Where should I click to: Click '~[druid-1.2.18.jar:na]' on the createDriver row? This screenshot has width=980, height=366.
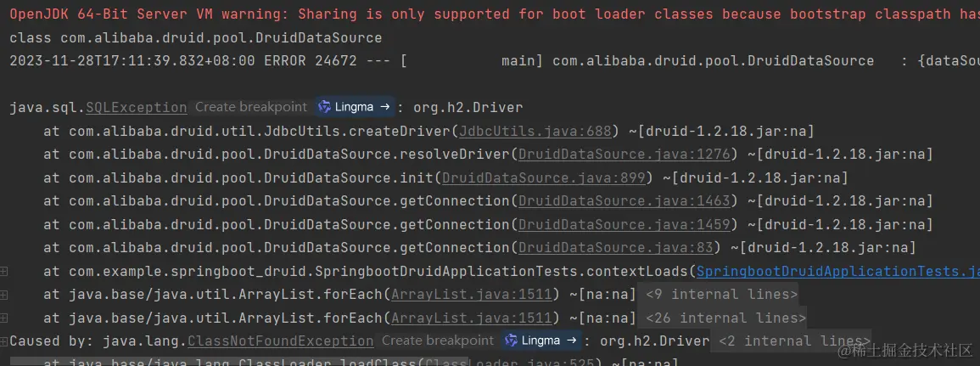point(721,131)
